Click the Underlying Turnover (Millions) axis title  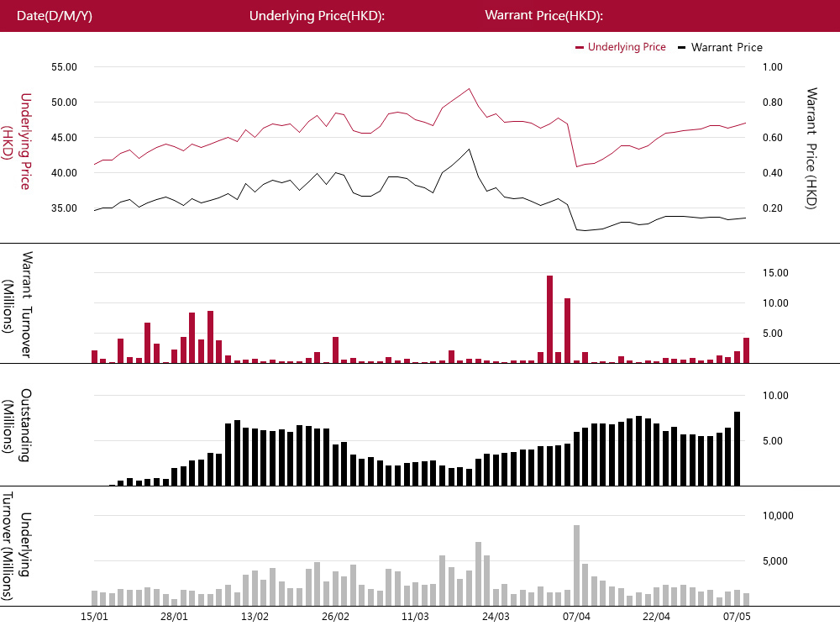point(17,546)
